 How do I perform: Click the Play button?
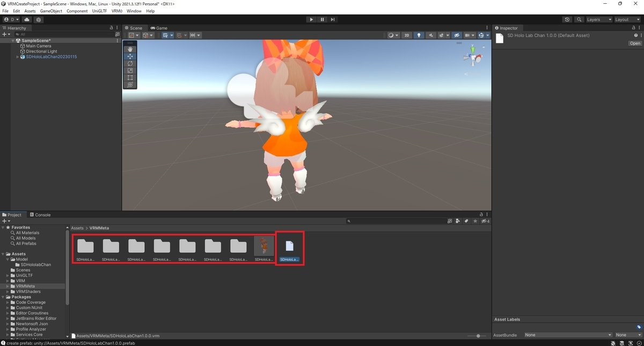coord(311,19)
